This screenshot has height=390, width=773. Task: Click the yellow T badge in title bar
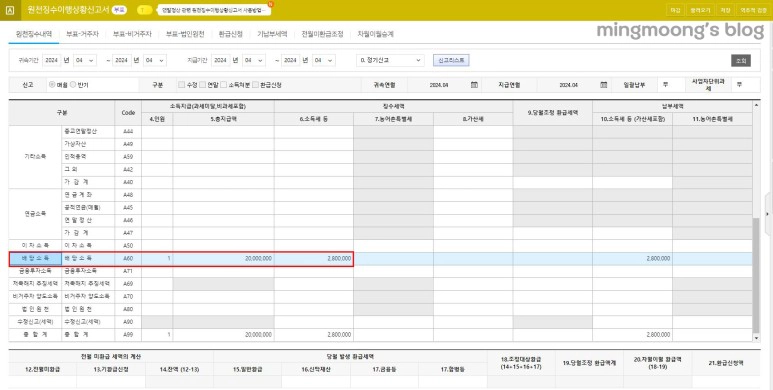(x=143, y=10)
